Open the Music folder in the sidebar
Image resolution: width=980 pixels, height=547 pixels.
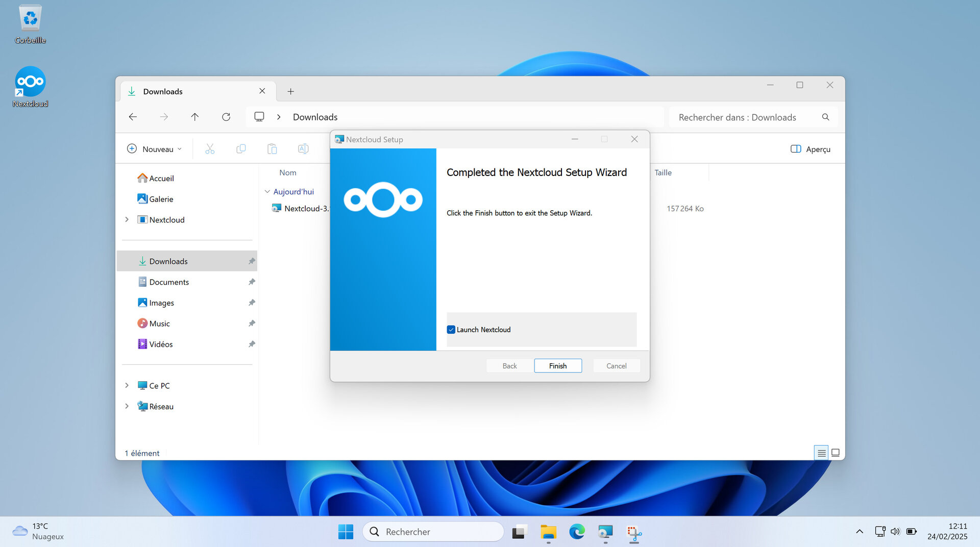tap(160, 323)
